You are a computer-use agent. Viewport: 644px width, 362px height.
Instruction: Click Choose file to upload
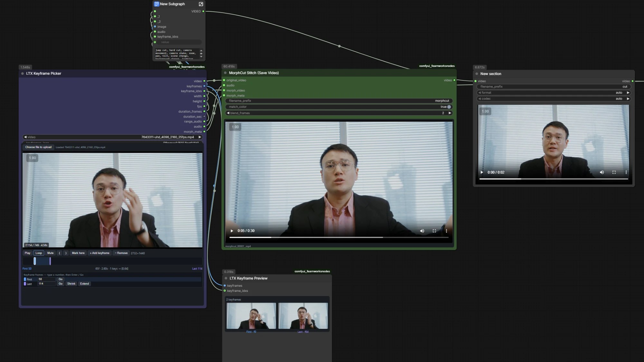38,147
